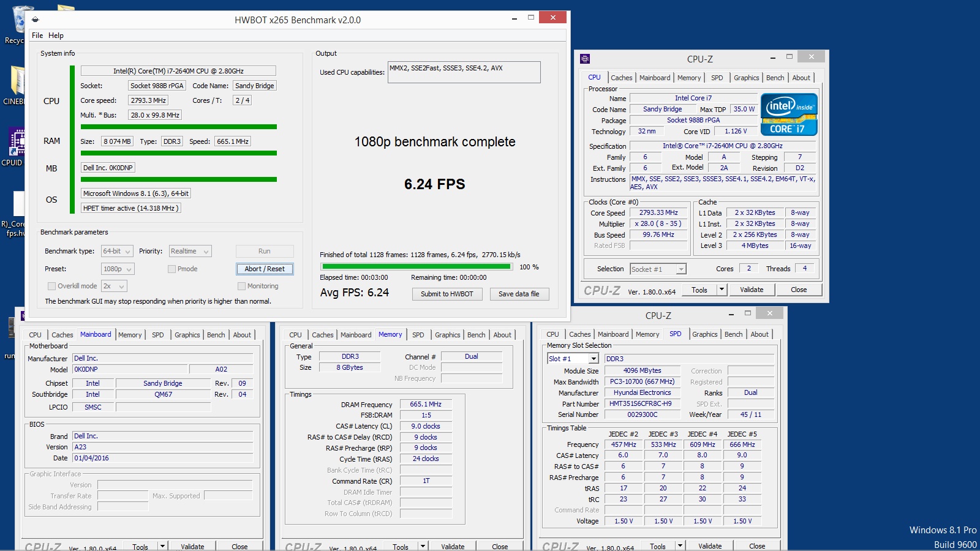Click the Max Bandwidth PC3-10700 value
The height and width of the screenshot is (551, 980).
[x=642, y=381]
